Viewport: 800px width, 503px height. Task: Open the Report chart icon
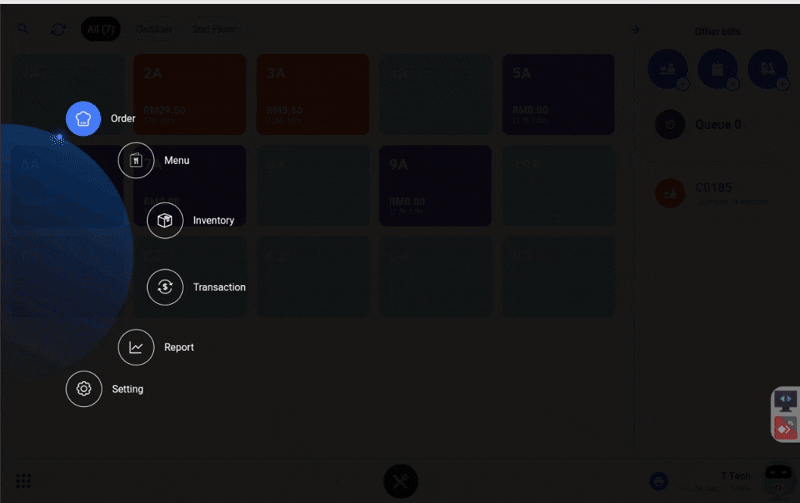click(136, 347)
